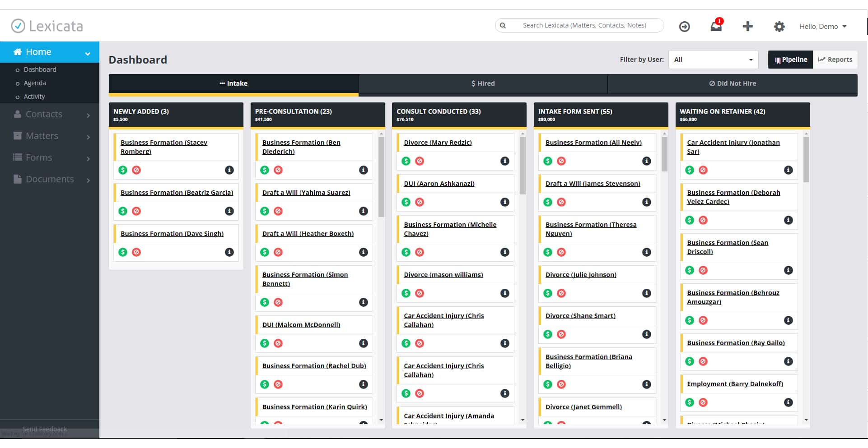Show info for Aaron Ashkanazi DUI

[x=505, y=202]
